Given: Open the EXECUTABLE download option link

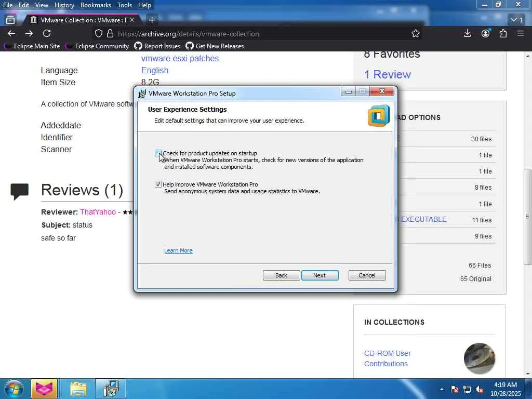Looking at the screenshot, I should (x=423, y=220).
